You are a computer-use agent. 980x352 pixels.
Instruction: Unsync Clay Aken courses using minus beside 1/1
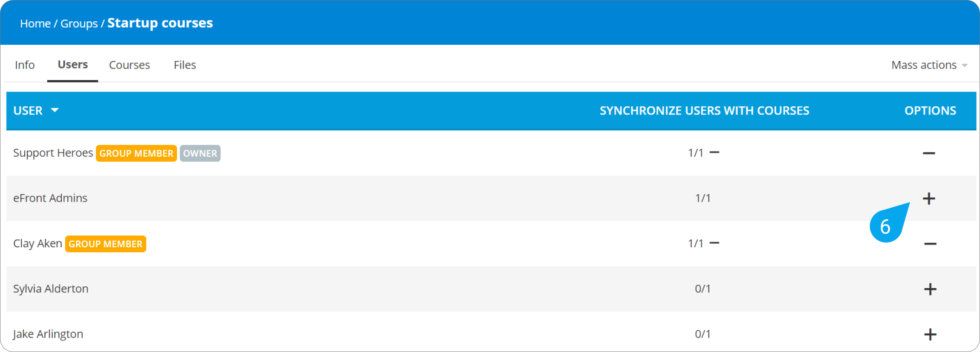[x=714, y=243]
